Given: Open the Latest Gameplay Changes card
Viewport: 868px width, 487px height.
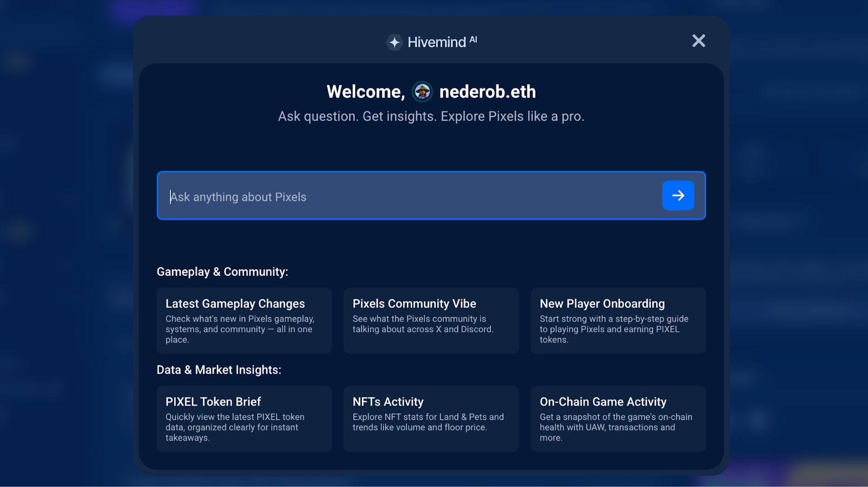Looking at the screenshot, I should tap(244, 321).
